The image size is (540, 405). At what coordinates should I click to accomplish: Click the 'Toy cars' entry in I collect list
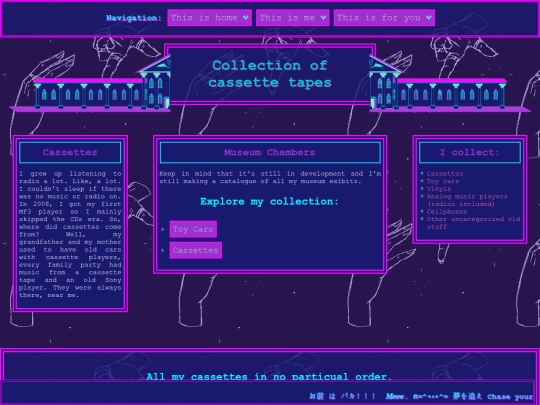[x=443, y=181]
